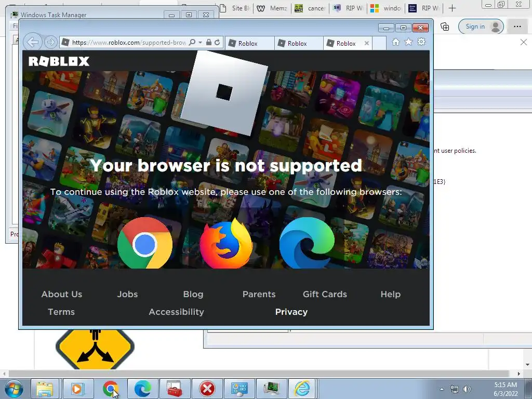Open Microsoft Edge from the taskbar
Screen dimensions: 532x399
[x=142, y=389]
